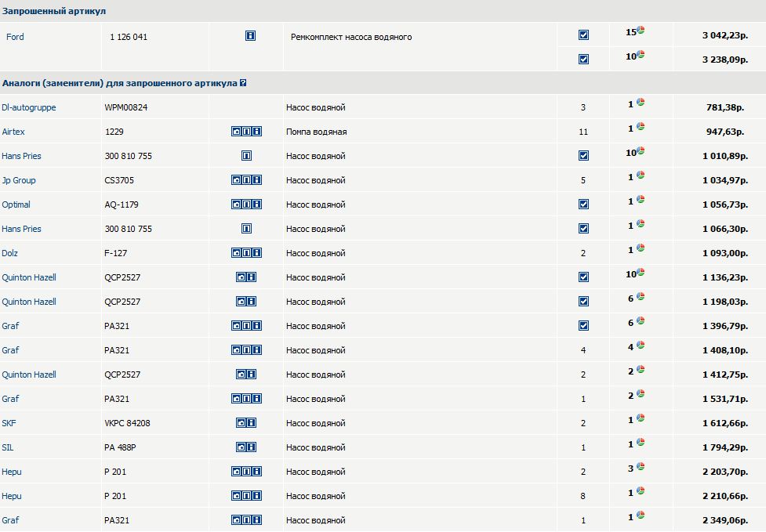Show info icon details for Jp Group CS3705
Screen dimensions: 766x532
[x=256, y=180]
